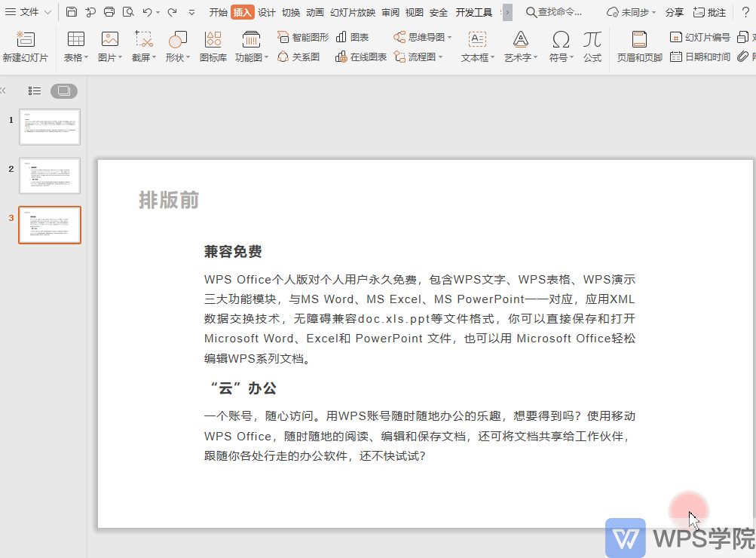Expand the Mind Map (思维导图) dropdown
Viewport: 756px width, 558px height.
(449, 37)
